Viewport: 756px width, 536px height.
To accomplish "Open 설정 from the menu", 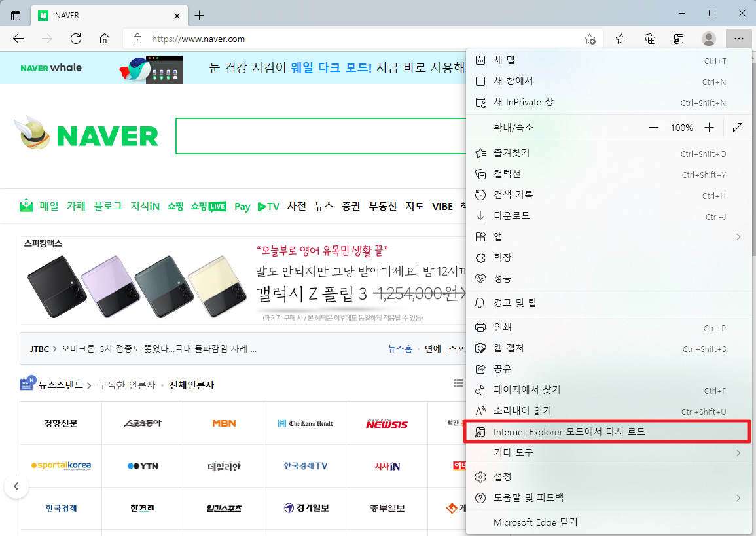I will click(x=609, y=477).
